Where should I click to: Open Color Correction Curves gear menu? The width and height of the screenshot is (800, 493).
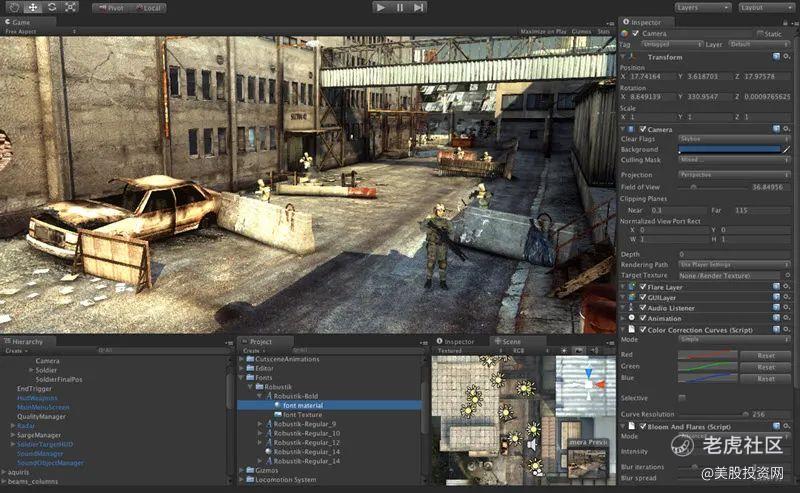(x=787, y=330)
